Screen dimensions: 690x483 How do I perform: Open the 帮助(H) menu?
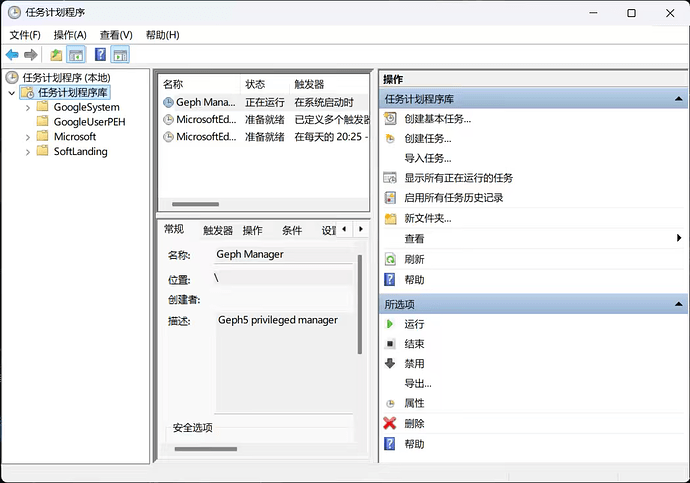(x=162, y=35)
